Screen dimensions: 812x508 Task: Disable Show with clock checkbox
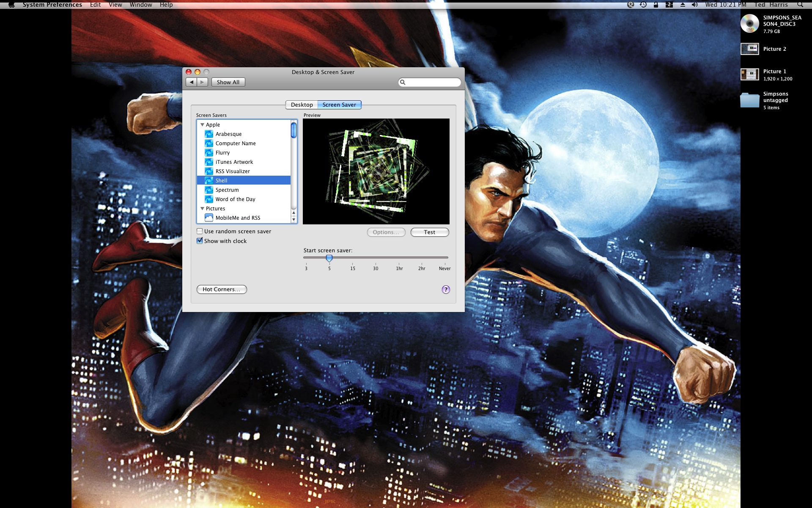[200, 240]
